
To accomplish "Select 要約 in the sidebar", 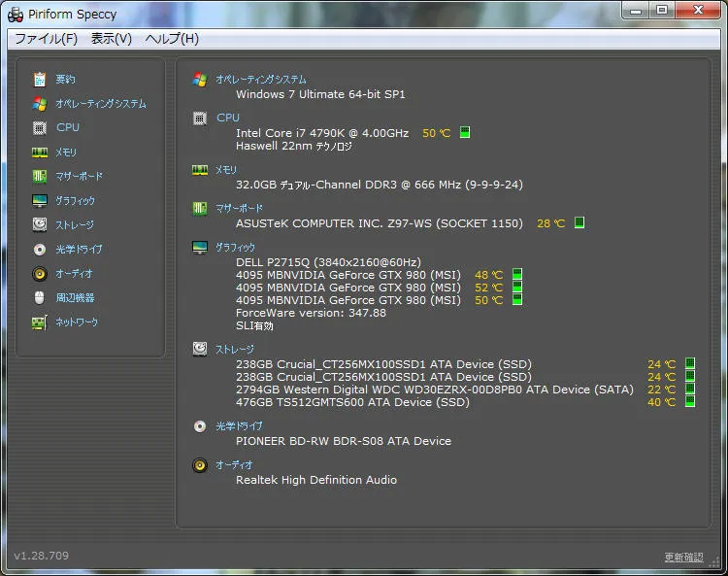I will click(x=65, y=80).
